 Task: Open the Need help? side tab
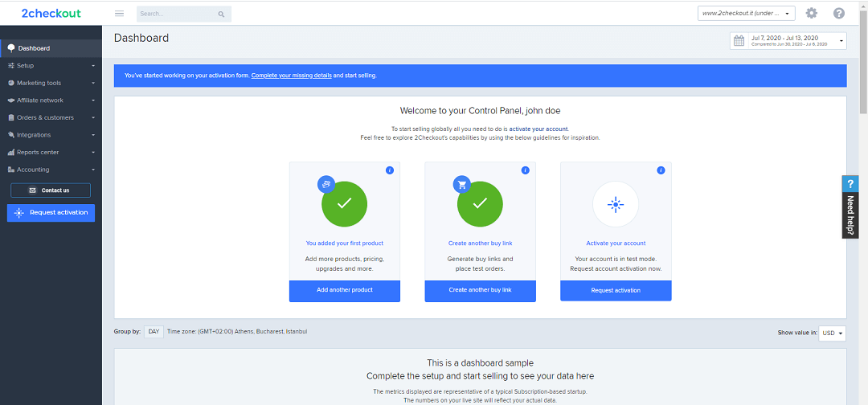point(850,207)
